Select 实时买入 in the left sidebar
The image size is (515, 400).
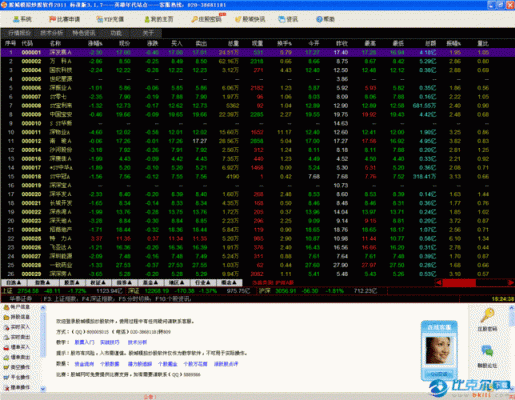(x=17, y=327)
